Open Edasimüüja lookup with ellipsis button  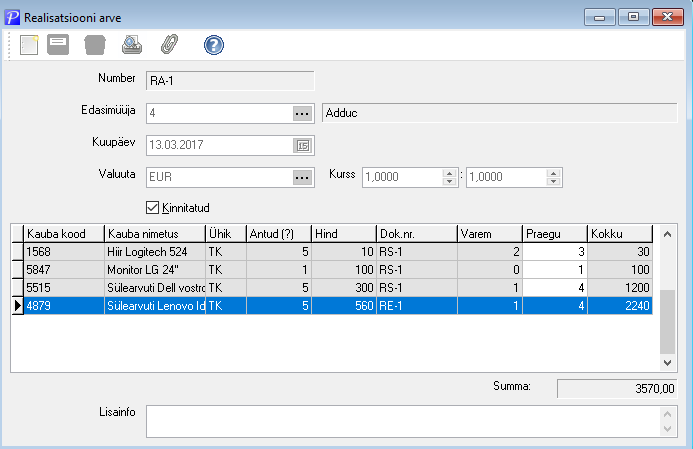(302, 114)
